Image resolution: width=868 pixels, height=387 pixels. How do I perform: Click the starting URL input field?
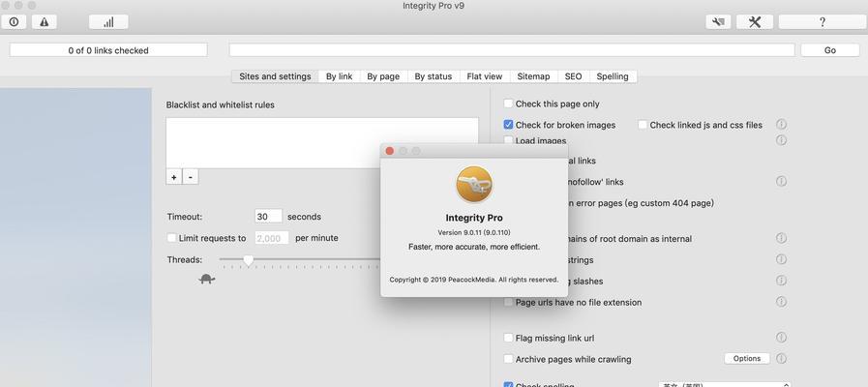[x=512, y=50]
